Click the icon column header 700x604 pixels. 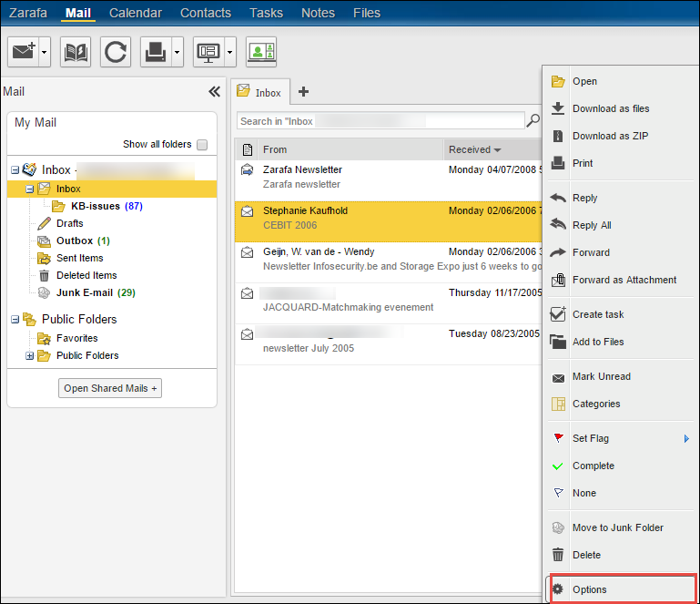click(x=247, y=149)
